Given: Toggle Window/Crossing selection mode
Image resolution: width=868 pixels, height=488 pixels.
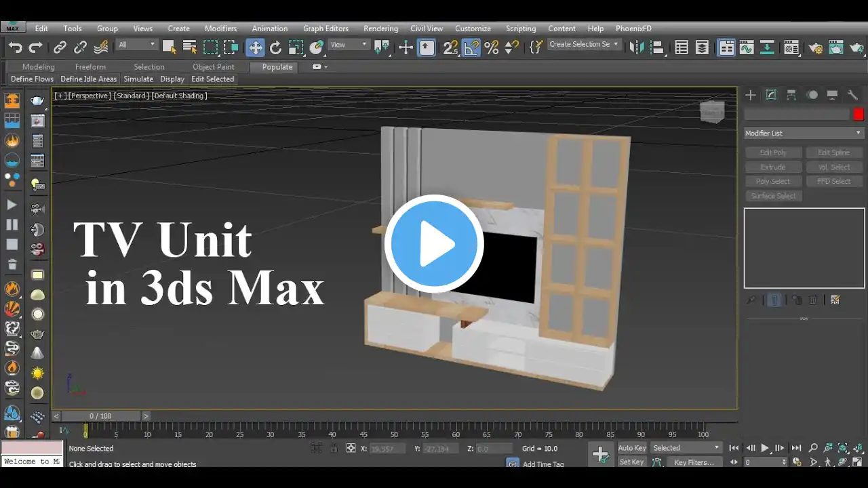Looking at the screenshot, I should pos(231,47).
